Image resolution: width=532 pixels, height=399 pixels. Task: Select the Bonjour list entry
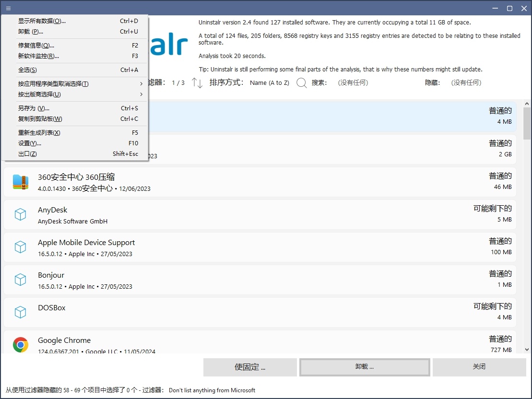(260, 280)
